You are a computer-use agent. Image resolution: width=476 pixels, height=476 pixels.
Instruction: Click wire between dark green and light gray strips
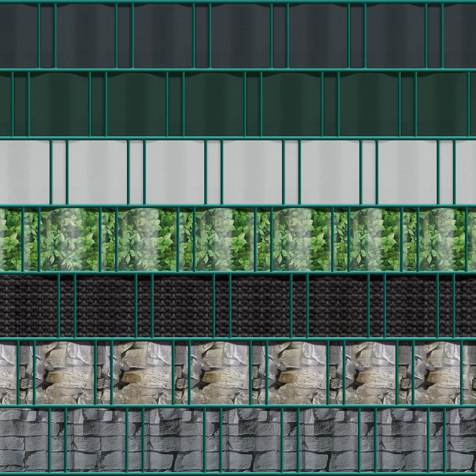(x=238, y=138)
